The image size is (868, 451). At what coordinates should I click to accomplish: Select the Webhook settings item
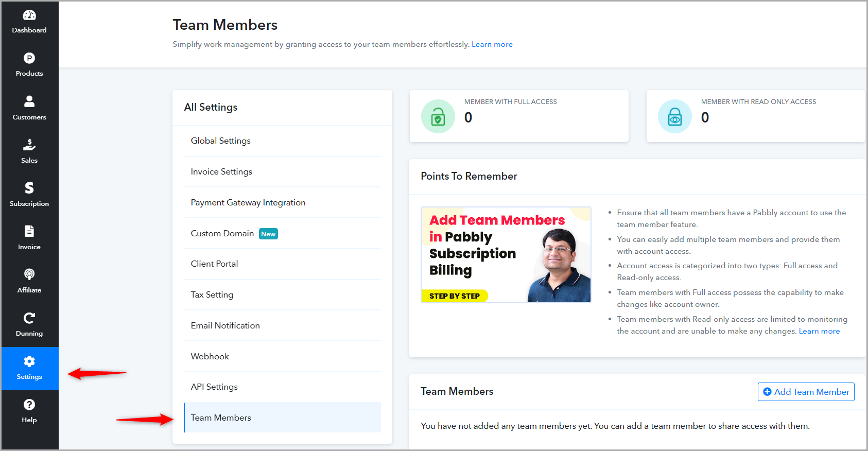pos(282,356)
